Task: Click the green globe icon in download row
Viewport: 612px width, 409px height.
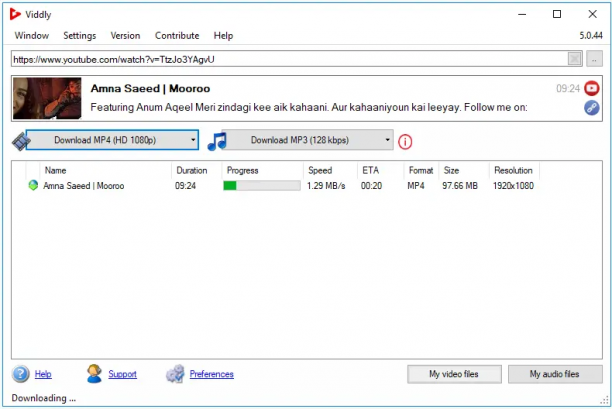Action: [x=33, y=185]
